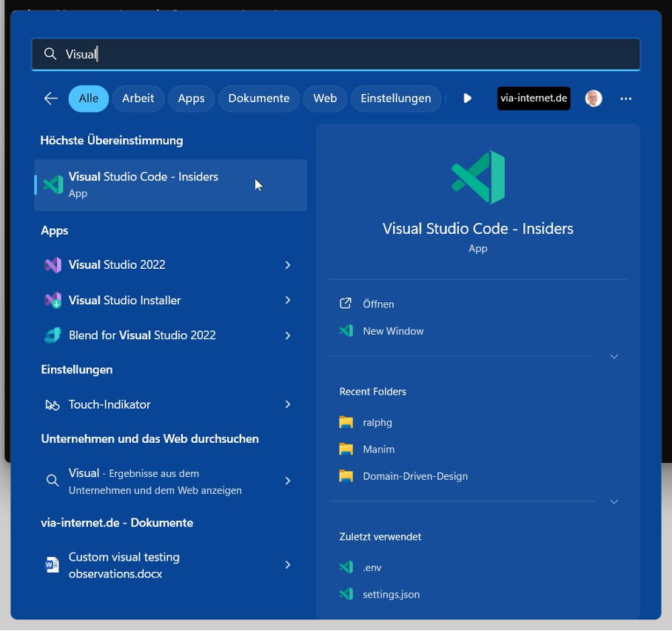Open the three-dot more options menu

coord(625,99)
